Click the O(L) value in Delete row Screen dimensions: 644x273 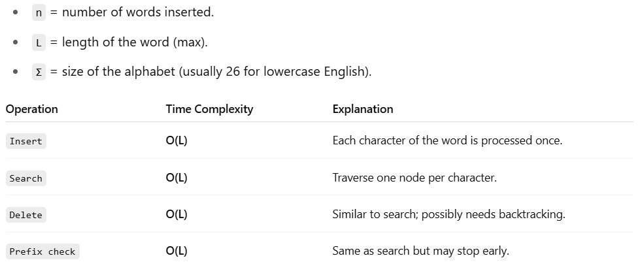click(x=177, y=214)
